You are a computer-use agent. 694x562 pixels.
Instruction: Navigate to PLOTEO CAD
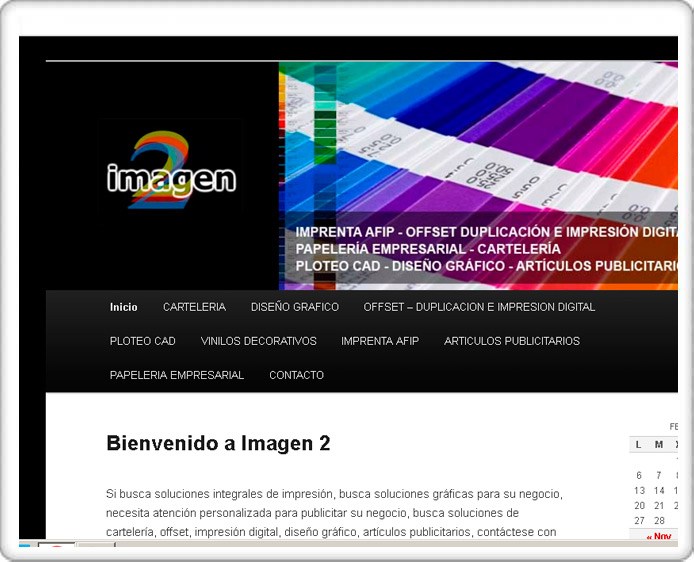pos(143,341)
